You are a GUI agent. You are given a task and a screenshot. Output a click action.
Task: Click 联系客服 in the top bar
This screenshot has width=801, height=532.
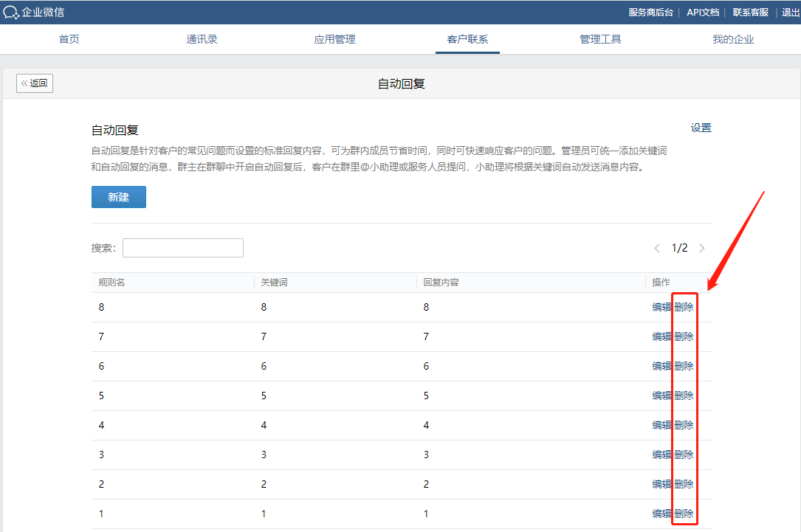coord(750,12)
